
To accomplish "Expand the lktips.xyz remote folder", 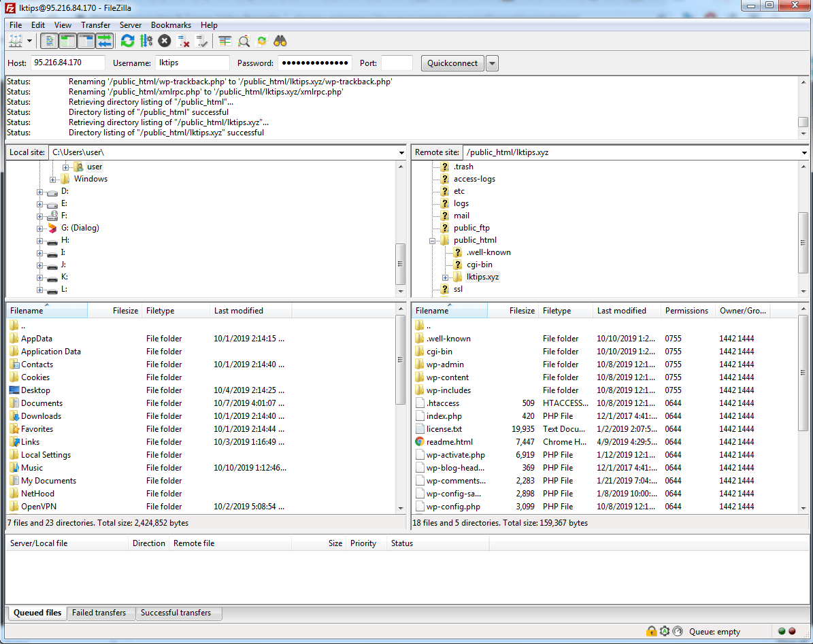I will click(445, 277).
